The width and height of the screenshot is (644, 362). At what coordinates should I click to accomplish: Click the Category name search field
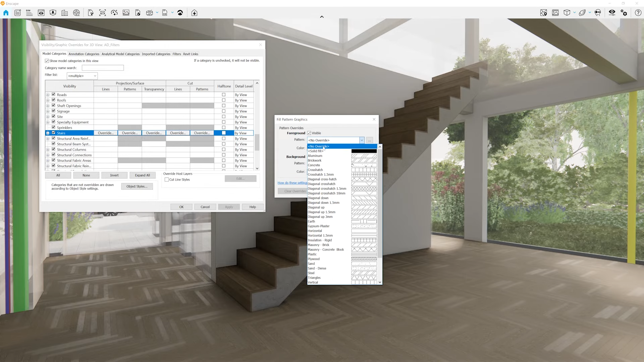pos(103,68)
